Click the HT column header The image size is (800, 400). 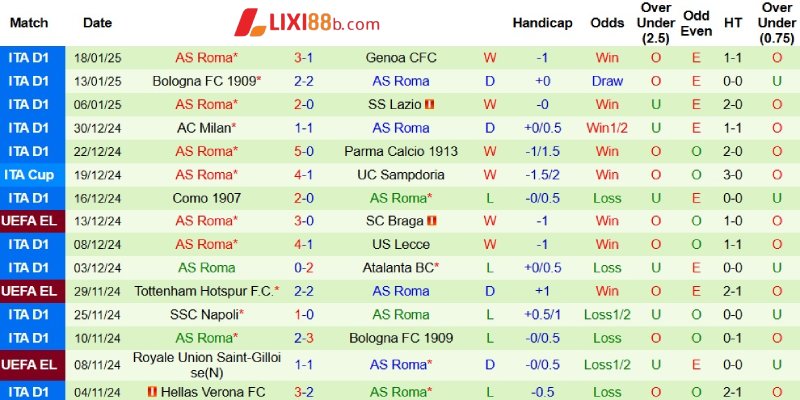tap(733, 22)
